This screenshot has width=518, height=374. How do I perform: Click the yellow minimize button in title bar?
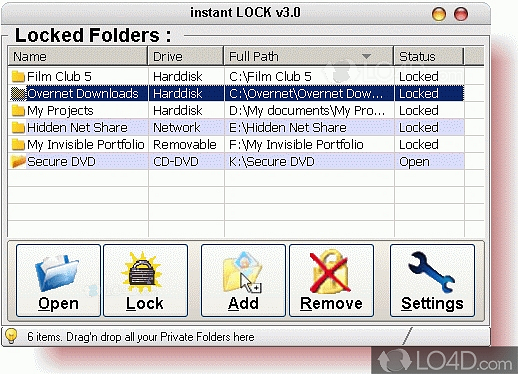439,14
